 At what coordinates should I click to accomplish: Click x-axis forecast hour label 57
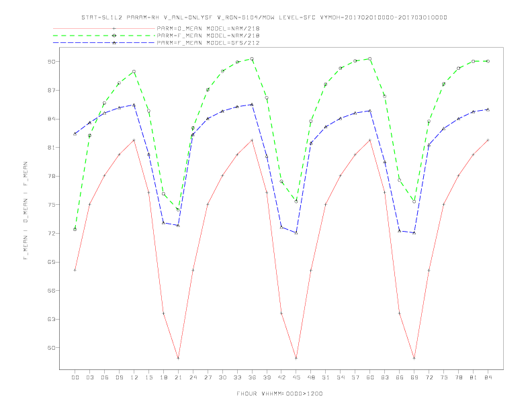click(x=355, y=377)
